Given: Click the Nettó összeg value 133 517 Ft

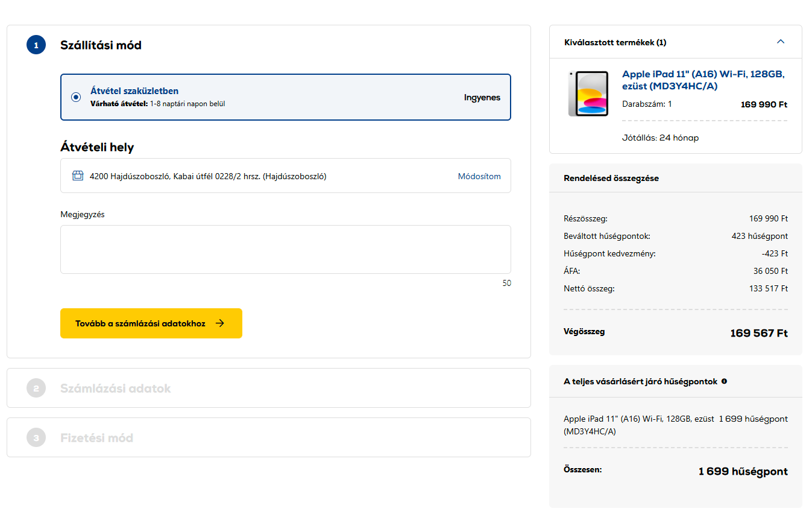Looking at the screenshot, I should pos(769,288).
